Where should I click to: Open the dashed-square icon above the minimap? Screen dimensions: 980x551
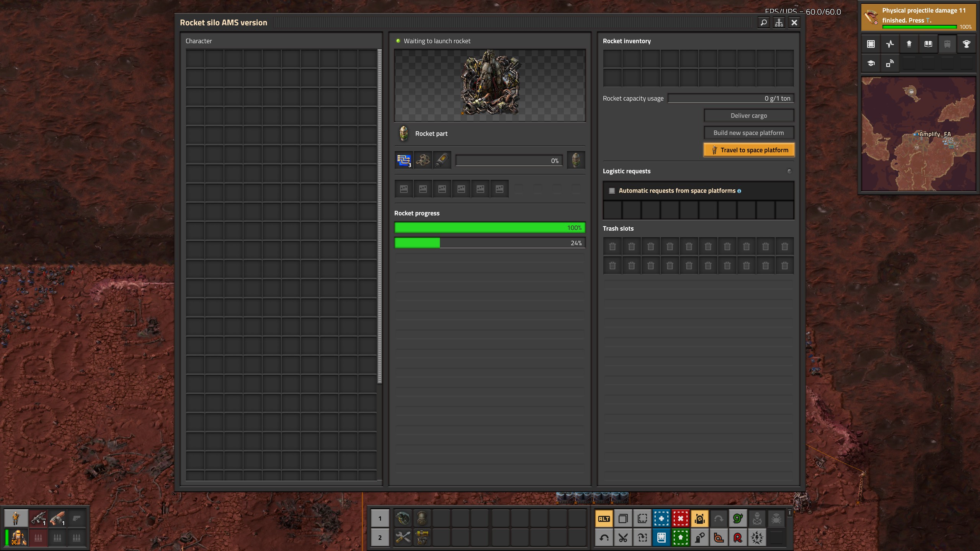click(871, 44)
